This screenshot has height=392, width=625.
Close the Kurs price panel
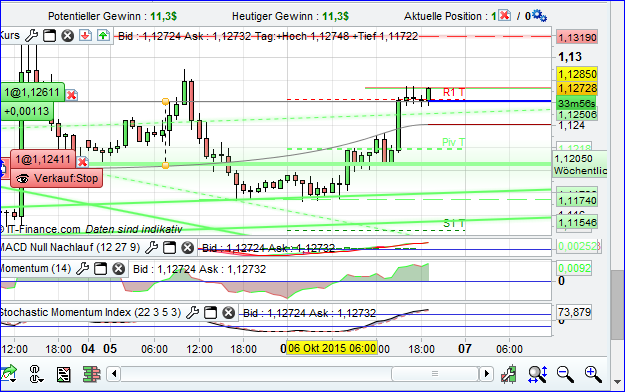67,36
